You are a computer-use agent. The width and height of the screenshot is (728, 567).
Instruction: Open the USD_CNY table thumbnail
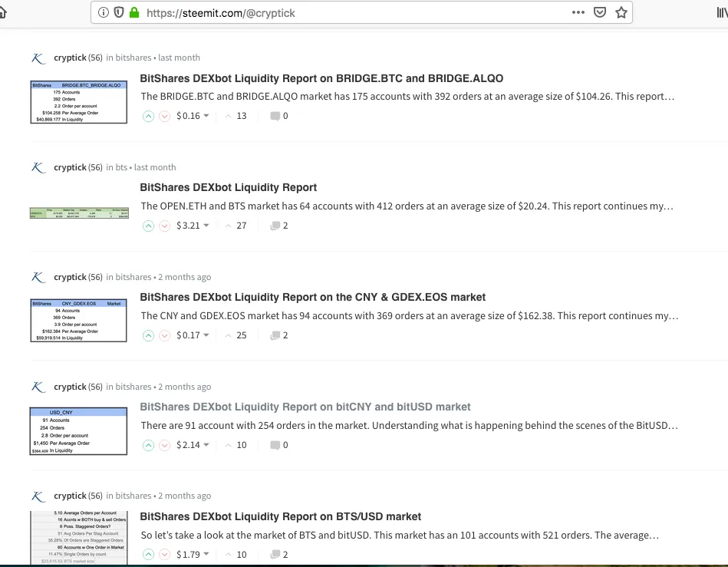pyautogui.click(x=78, y=431)
